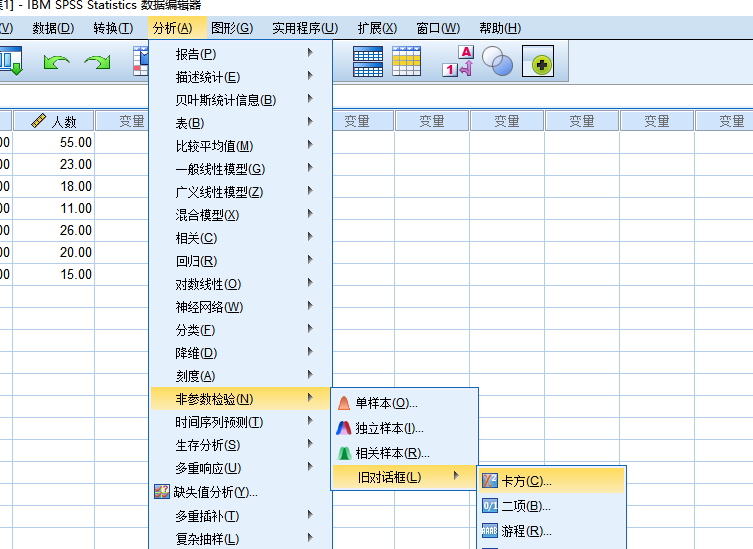Screen dimensions: 753x549
Task: Click the blue data grid toolbar icon
Action: pyautogui.click(x=368, y=61)
